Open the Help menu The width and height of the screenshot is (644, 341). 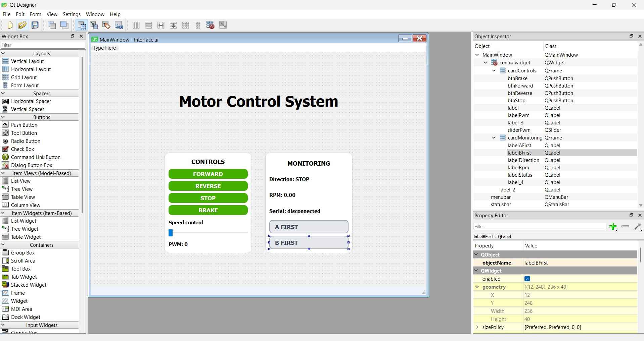115,14
